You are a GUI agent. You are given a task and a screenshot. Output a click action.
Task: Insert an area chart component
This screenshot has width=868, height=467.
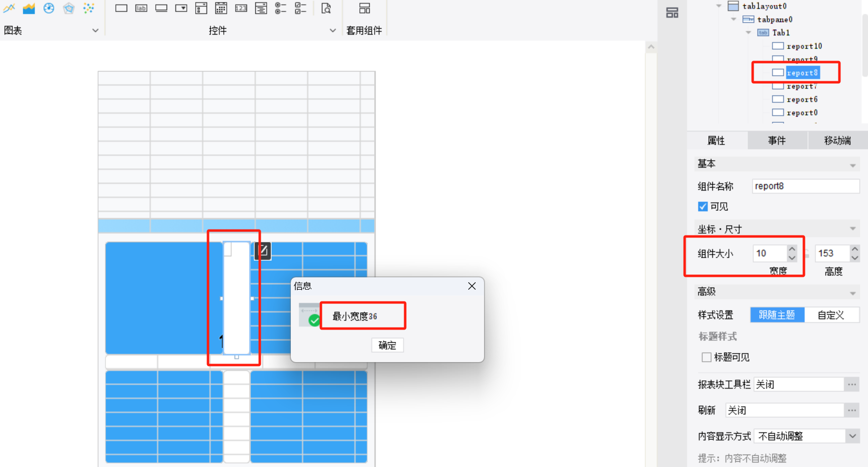point(29,8)
